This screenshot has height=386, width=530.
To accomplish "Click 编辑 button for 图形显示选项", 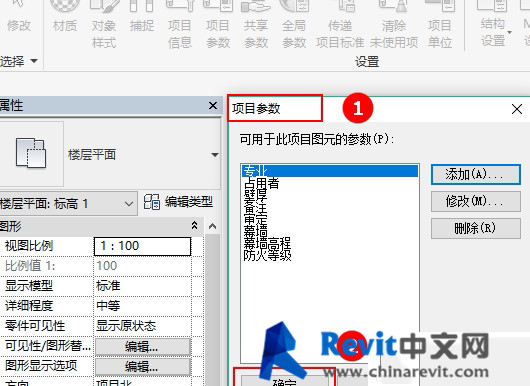I will [143, 366].
